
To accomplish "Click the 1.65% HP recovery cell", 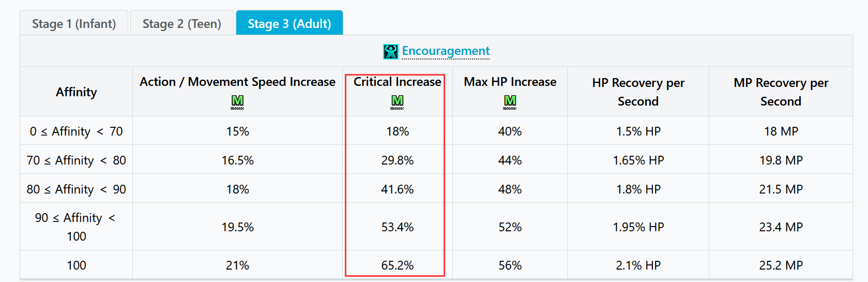I will point(638,160).
